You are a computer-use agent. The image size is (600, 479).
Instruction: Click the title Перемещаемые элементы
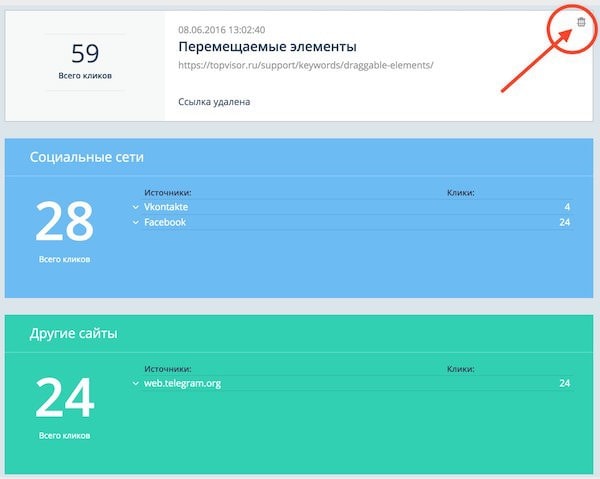point(267,47)
